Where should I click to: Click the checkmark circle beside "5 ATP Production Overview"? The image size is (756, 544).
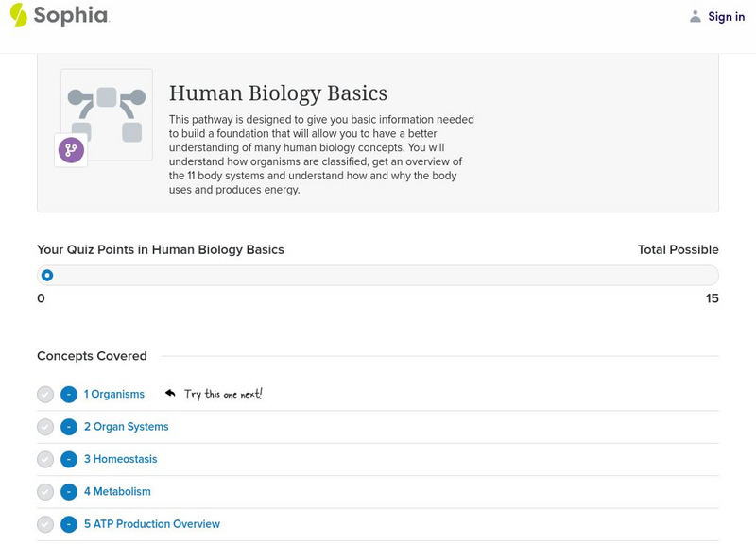tap(44, 523)
